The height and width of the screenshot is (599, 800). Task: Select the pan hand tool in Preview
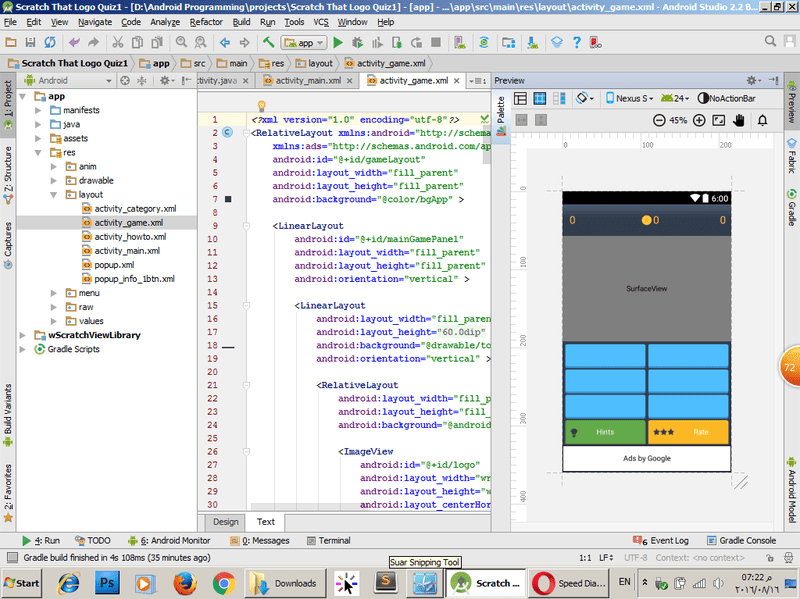(x=740, y=120)
